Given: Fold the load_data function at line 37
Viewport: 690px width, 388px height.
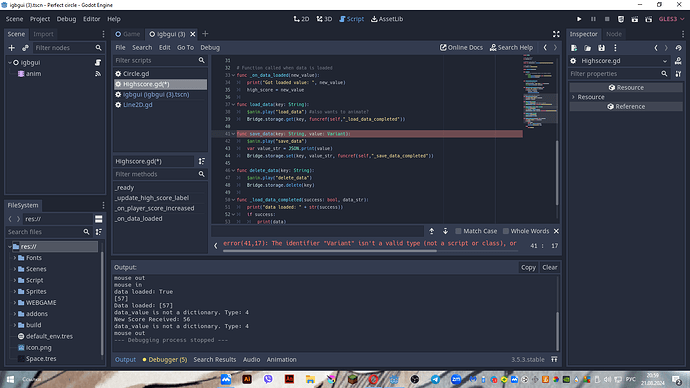Looking at the screenshot, I should tap(233, 104).
